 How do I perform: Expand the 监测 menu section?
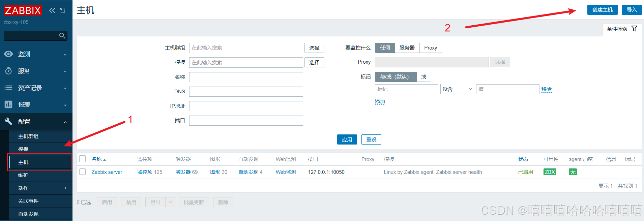65,55
